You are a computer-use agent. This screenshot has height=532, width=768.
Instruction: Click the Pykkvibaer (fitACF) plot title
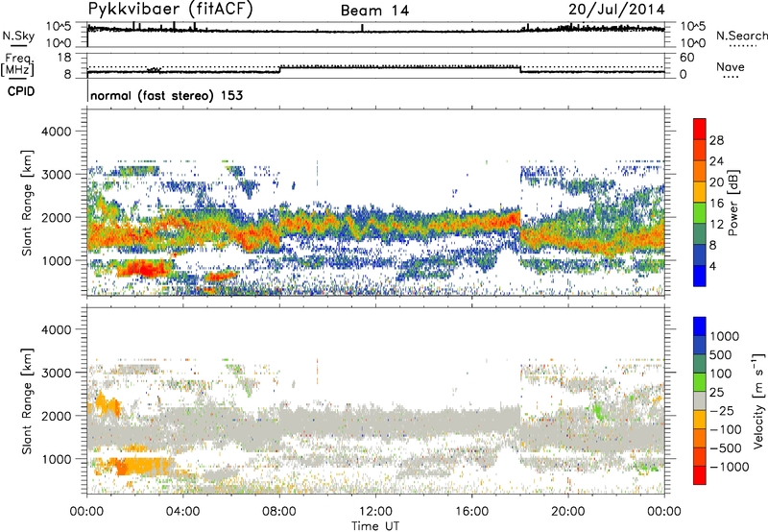click(171, 10)
